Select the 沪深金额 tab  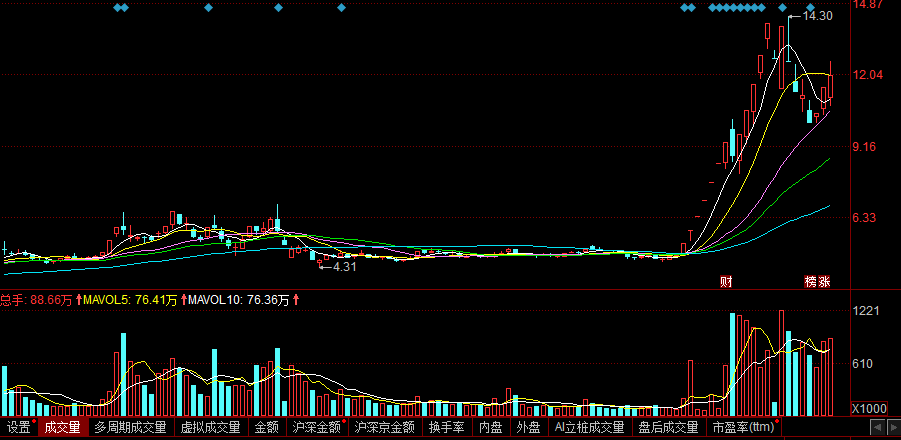click(317, 427)
